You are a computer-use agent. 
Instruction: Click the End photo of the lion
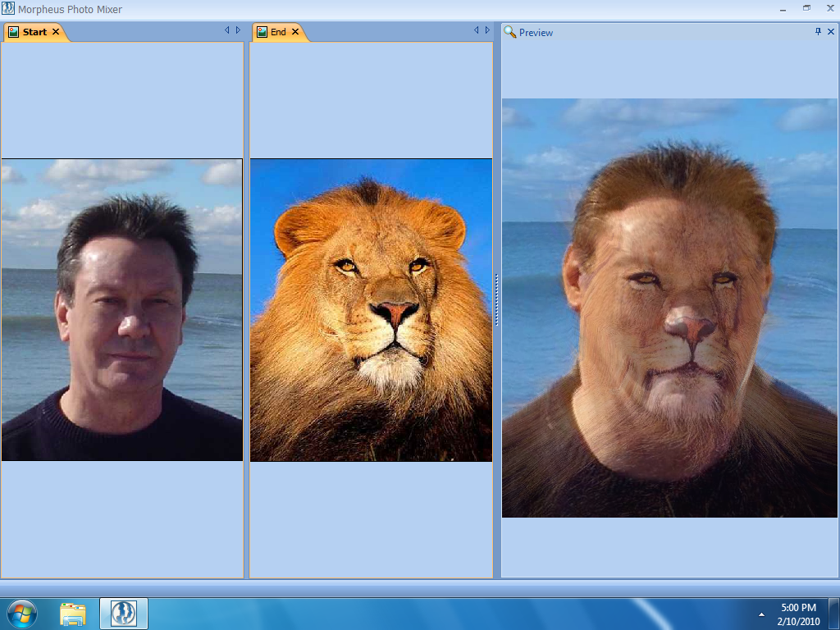[372, 309]
